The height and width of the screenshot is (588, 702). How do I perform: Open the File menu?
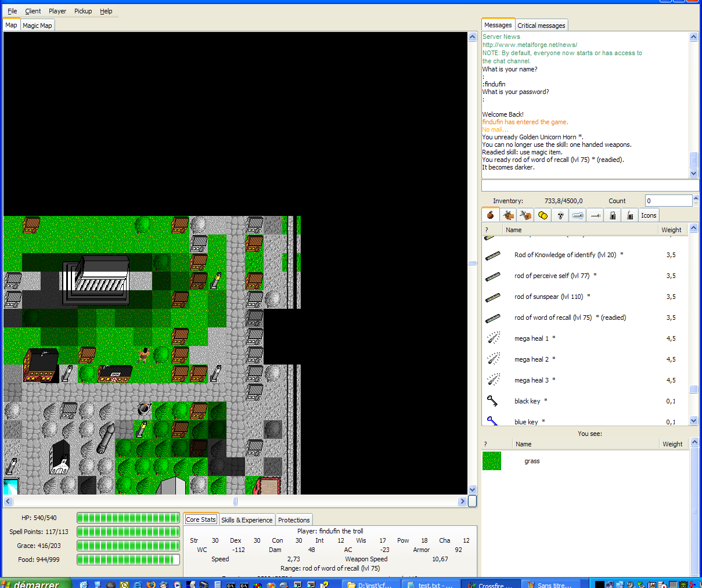pos(12,11)
